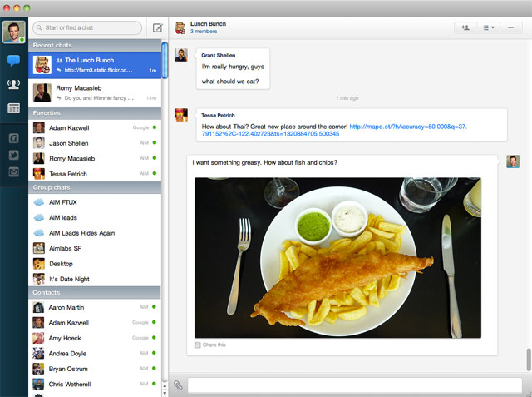
Task: Open the Twitter icon in sidebar
Action: [14, 156]
